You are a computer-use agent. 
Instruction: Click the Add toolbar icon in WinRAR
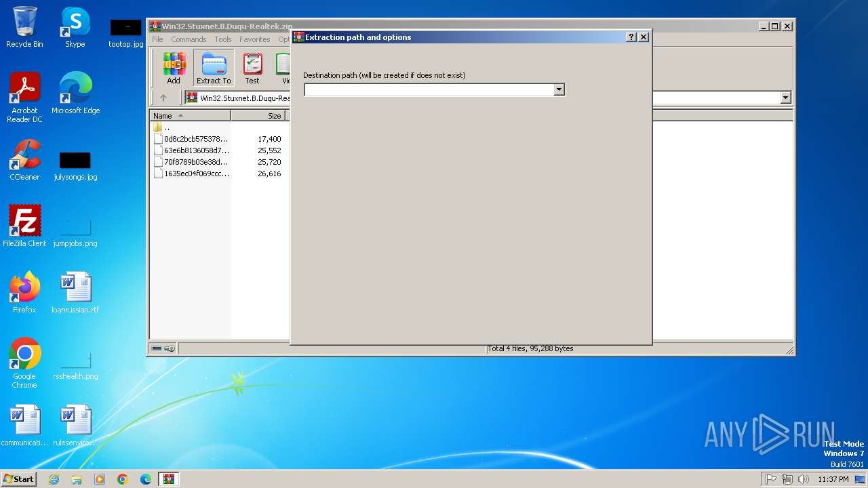coord(174,68)
